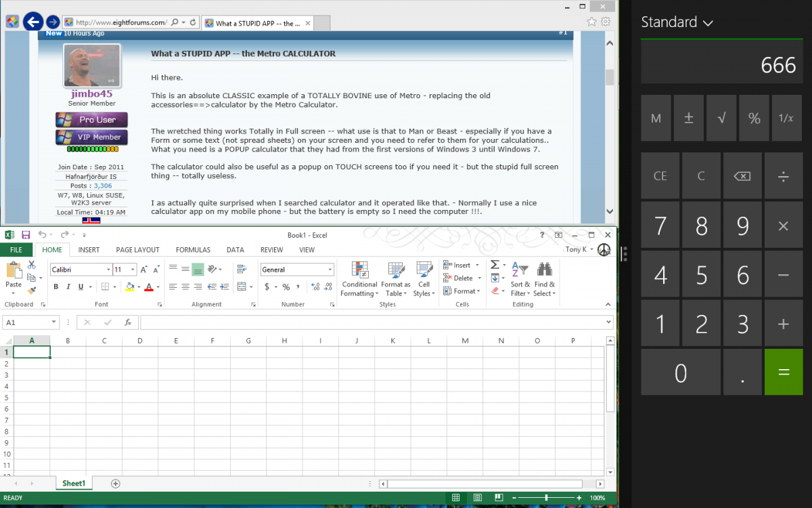Click the Save icon in Excel's quick access toolbar
812x508 pixels.
[26, 235]
